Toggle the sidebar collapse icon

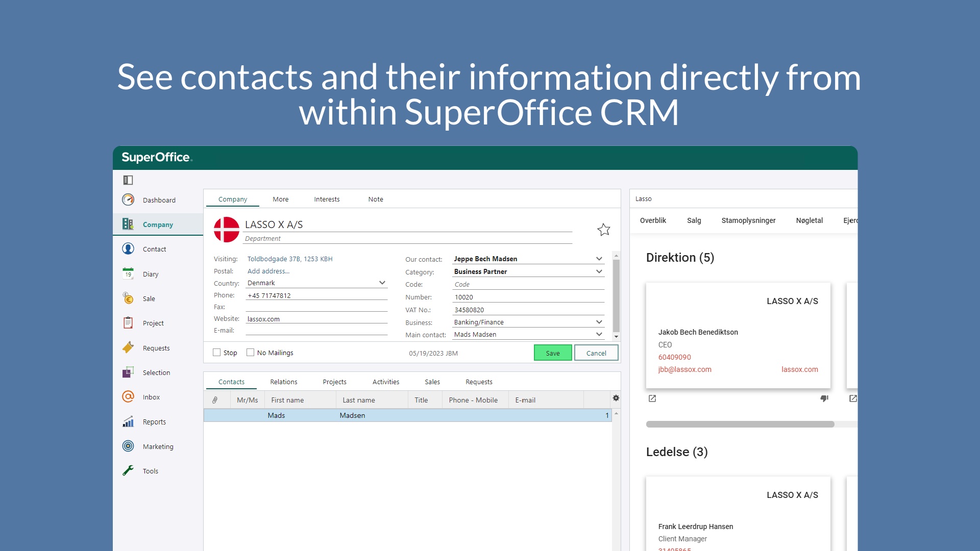[128, 180]
